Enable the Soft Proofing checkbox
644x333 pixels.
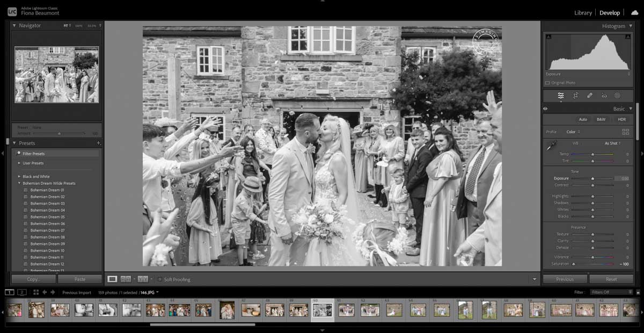pos(160,279)
